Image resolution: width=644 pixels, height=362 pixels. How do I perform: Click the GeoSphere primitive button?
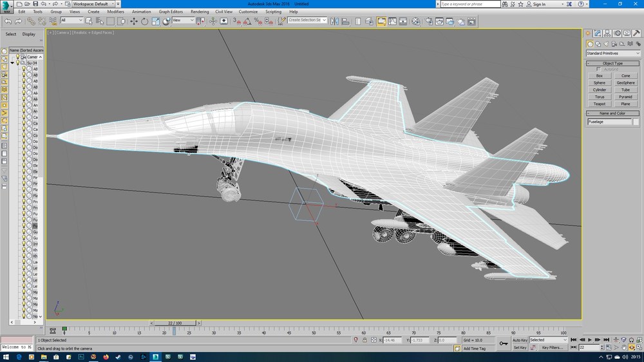[625, 82]
